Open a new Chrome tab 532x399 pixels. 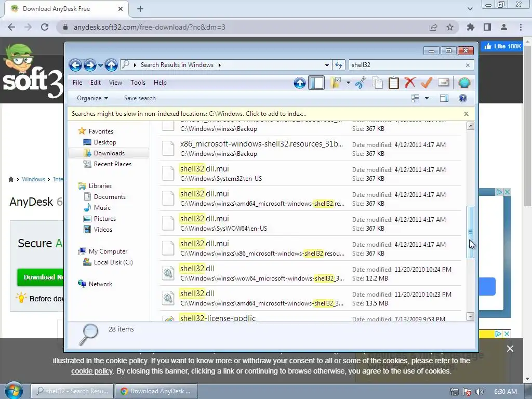point(140,9)
